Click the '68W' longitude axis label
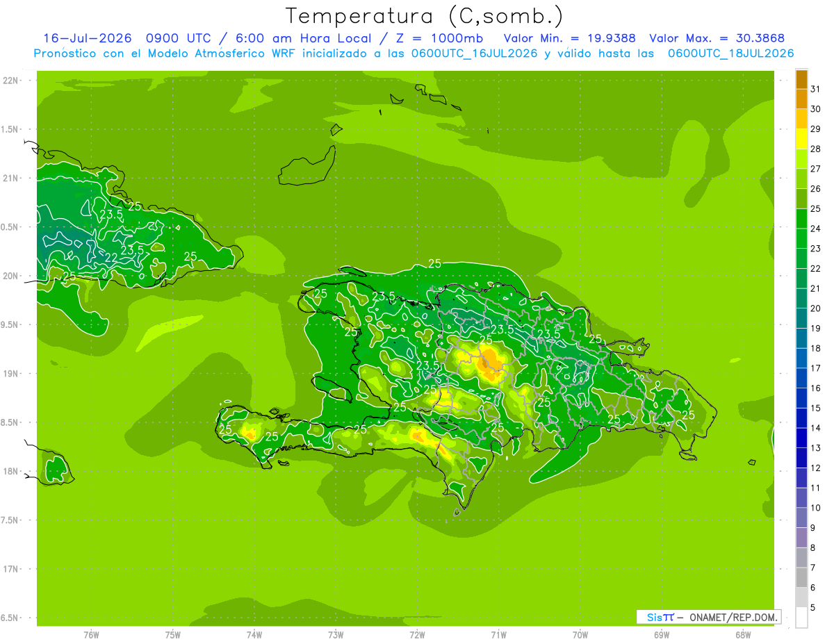 [743, 635]
